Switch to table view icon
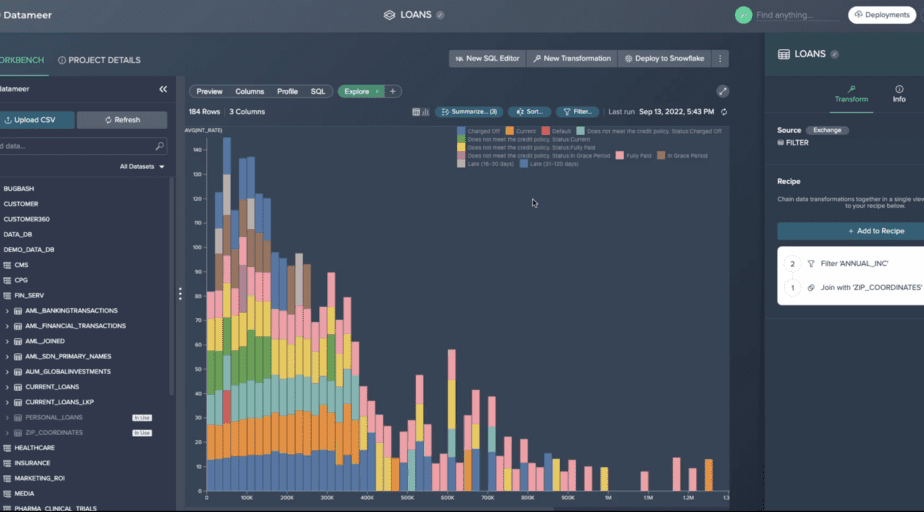 point(416,112)
